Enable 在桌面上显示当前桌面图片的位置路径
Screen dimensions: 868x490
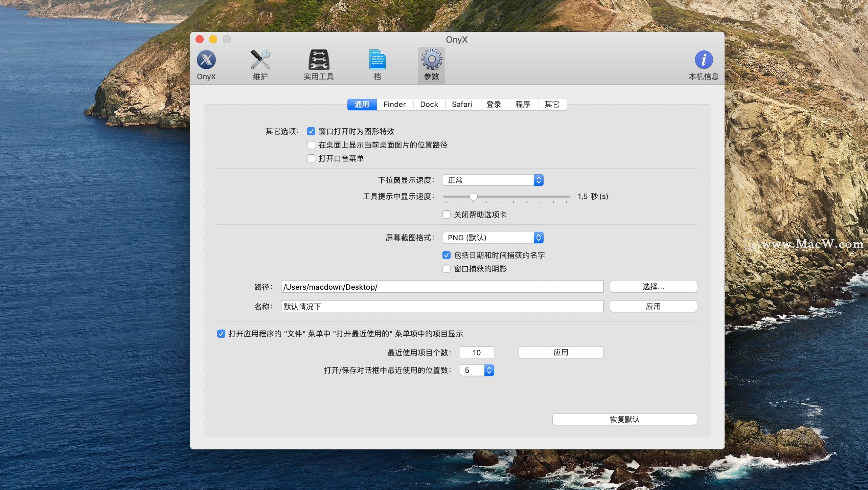point(311,145)
